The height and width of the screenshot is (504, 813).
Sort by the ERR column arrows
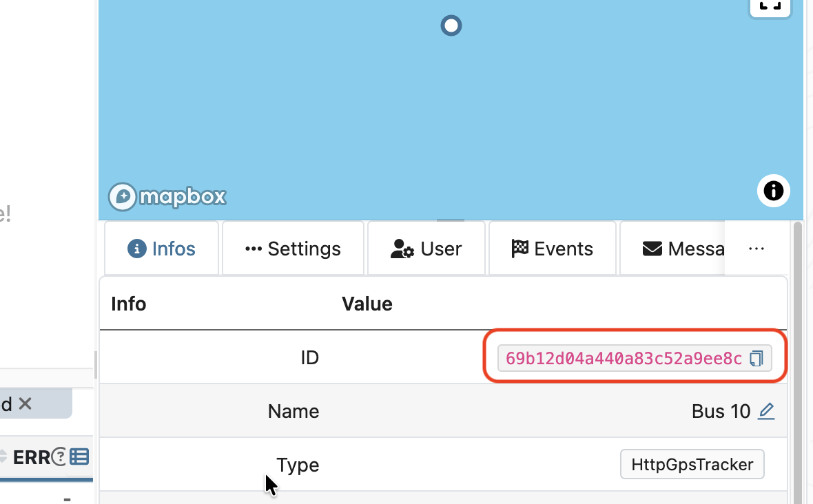pyautogui.click(x=3, y=456)
